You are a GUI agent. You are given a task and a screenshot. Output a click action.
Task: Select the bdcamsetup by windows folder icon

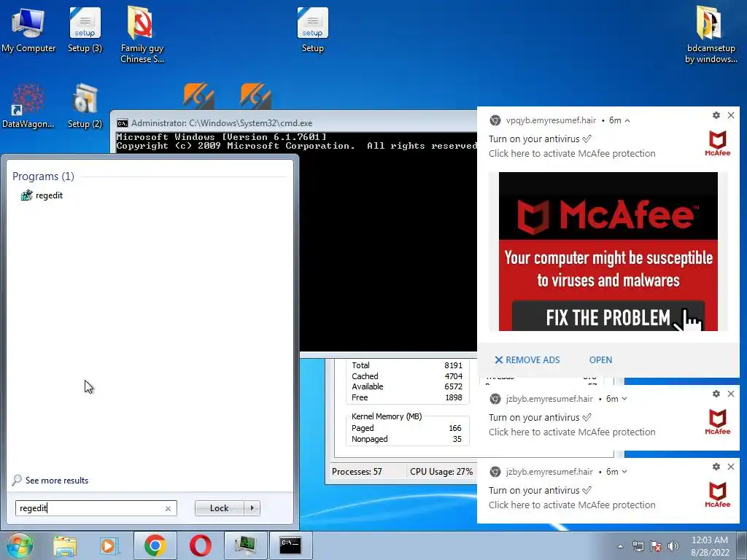pyautogui.click(x=711, y=35)
